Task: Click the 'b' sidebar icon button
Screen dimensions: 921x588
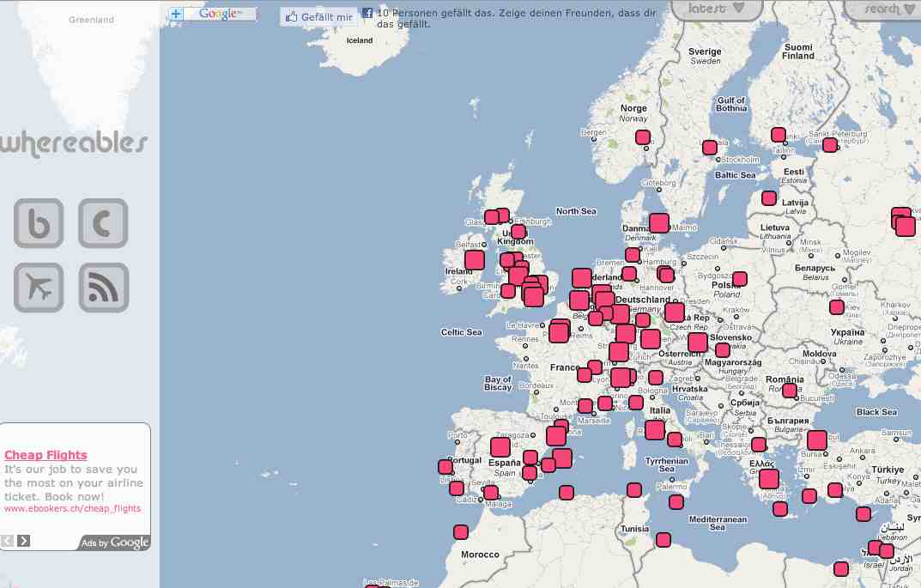Action: [x=39, y=223]
